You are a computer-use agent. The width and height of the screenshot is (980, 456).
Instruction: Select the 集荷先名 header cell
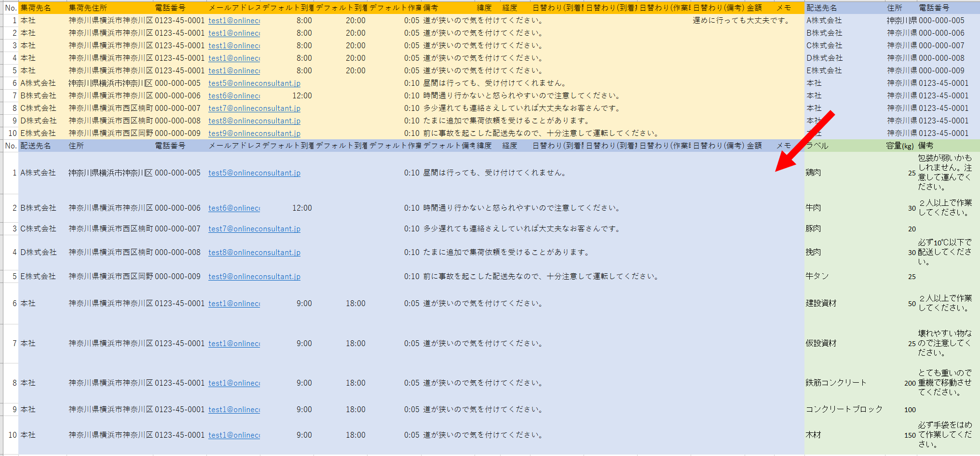(x=36, y=8)
